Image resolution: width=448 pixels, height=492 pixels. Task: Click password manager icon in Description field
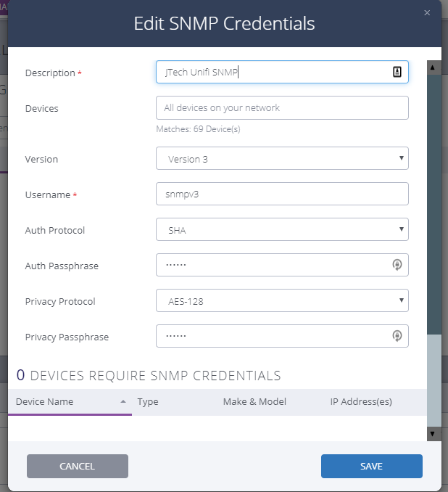pos(397,72)
